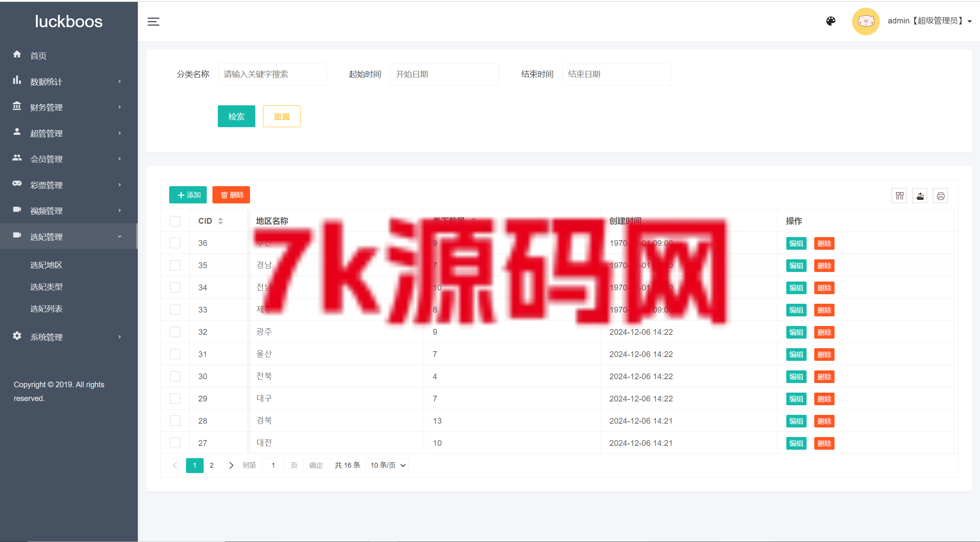Check the row with CID 33
The height and width of the screenshot is (542, 980).
click(175, 310)
